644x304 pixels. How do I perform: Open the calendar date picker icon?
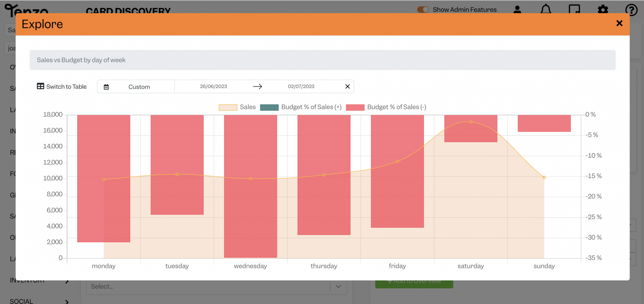point(106,86)
